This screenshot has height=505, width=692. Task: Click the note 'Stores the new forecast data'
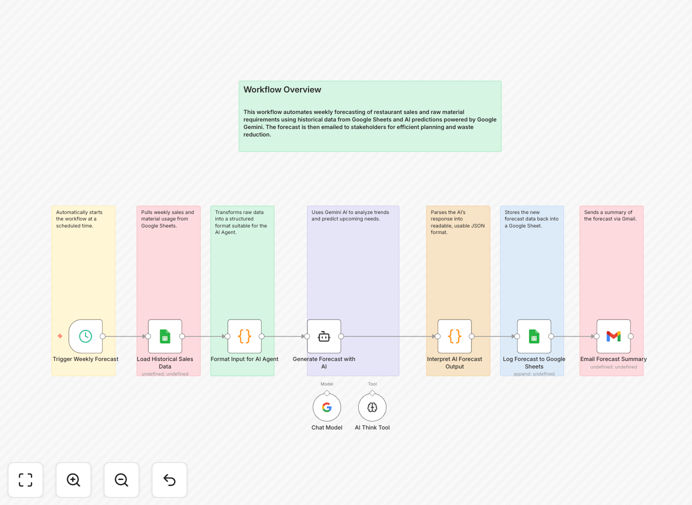coord(531,219)
